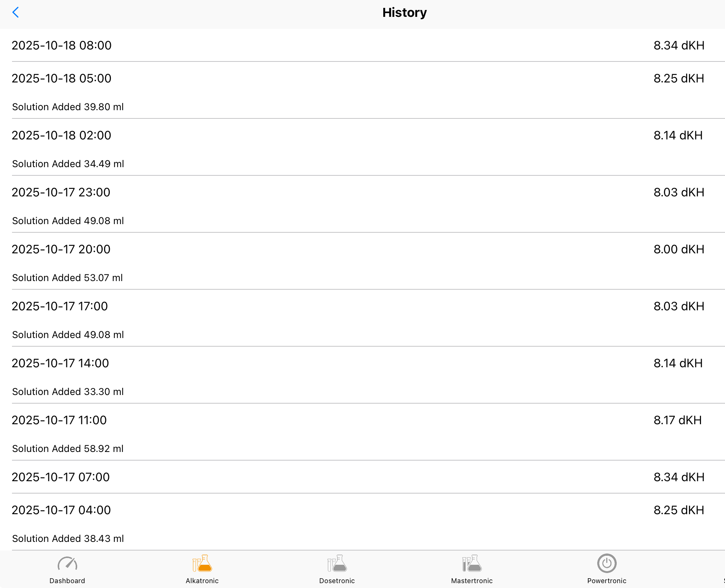Image resolution: width=725 pixels, height=588 pixels.
Task: Select the 2025-10-17 17:00 entry
Action: coord(60,306)
